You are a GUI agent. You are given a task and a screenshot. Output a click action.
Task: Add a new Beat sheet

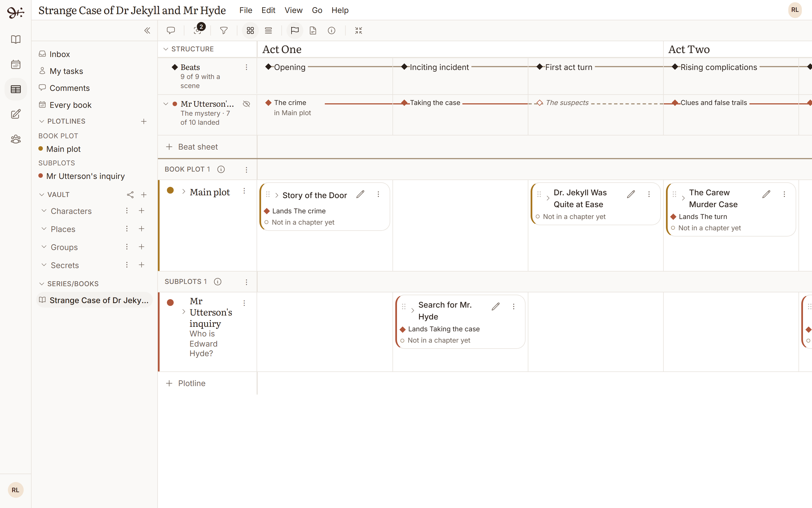192,147
